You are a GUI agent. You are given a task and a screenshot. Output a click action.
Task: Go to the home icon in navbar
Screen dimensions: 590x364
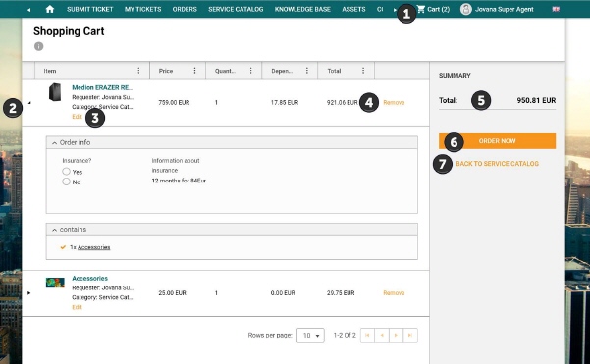(50, 9)
